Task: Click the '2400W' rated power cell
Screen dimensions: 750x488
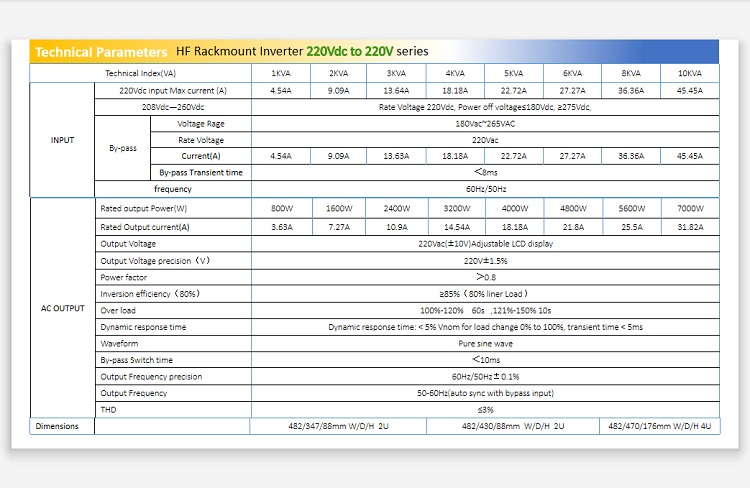Action: coord(397,209)
